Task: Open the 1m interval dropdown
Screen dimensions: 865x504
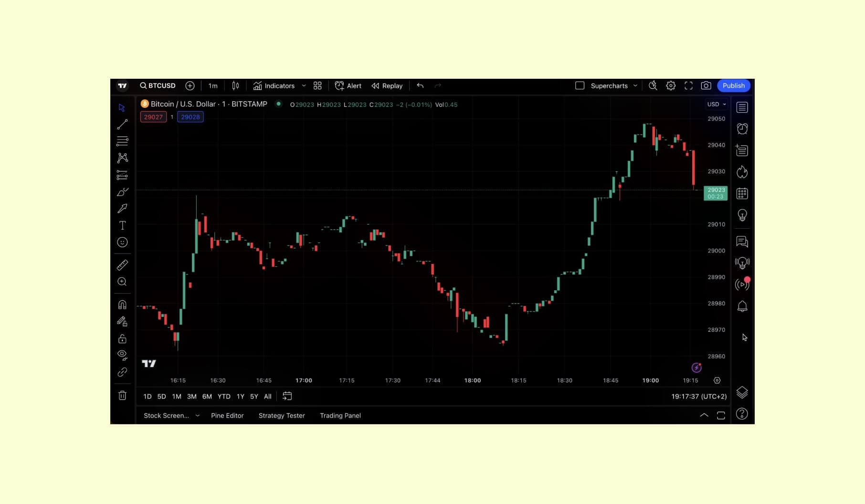Action: point(212,85)
